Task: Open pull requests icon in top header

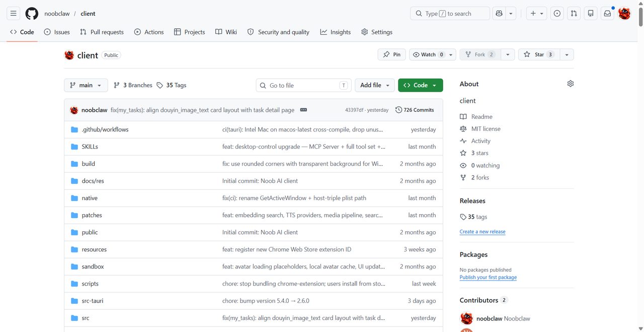Action: tap(574, 14)
